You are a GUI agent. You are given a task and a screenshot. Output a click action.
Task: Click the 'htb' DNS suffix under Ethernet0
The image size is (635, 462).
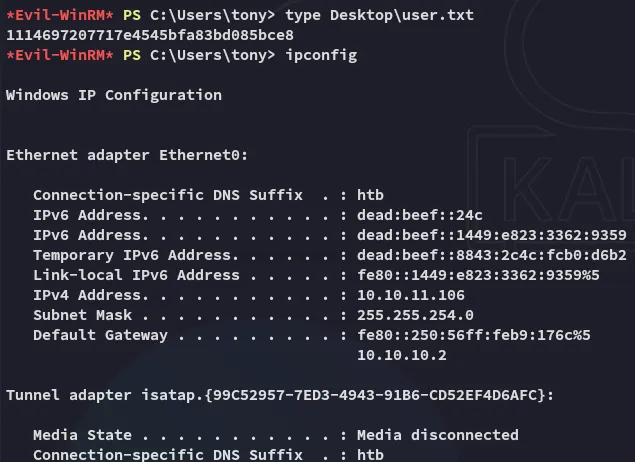(371, 195)
